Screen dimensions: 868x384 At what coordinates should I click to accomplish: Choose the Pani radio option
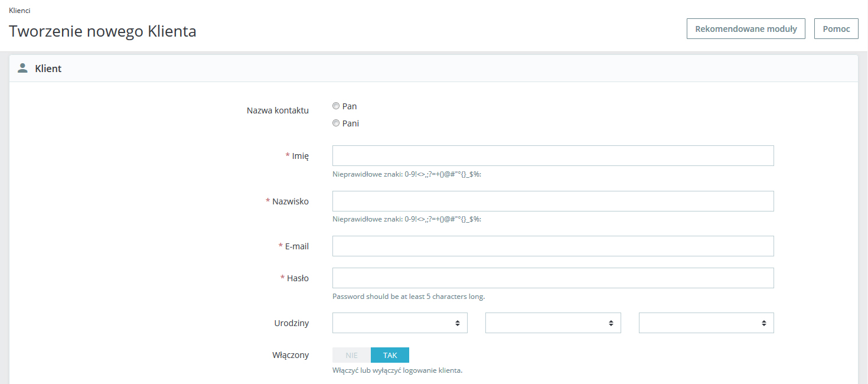pyautogui.click(x=336, y=123)
